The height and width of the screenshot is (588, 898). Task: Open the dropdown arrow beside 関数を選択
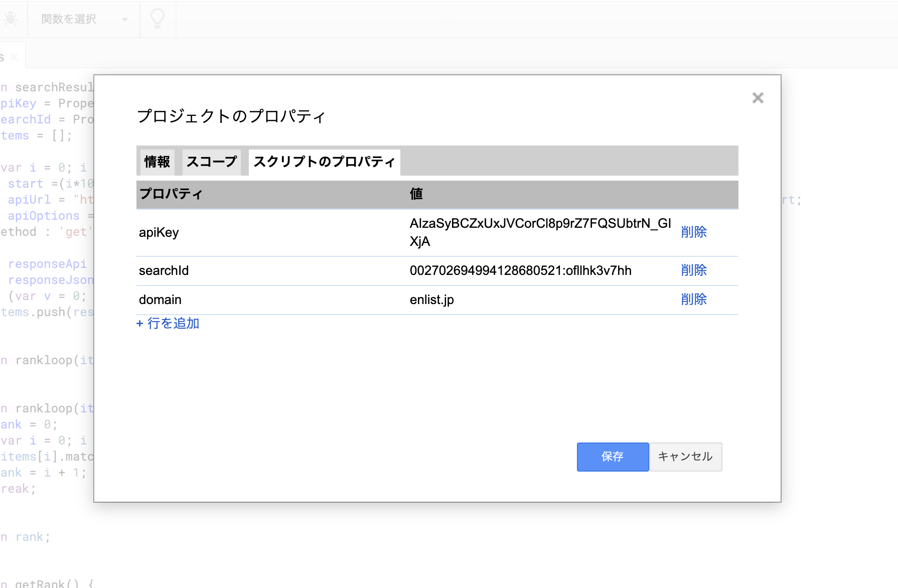tap(124, 19)
